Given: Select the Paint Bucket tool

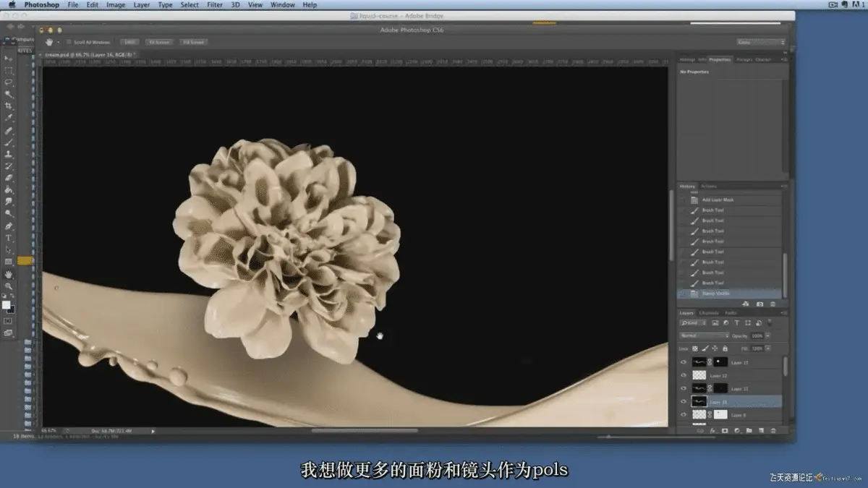Looking at the screenshot, I should pyautogui.click(x=9, y=189).
